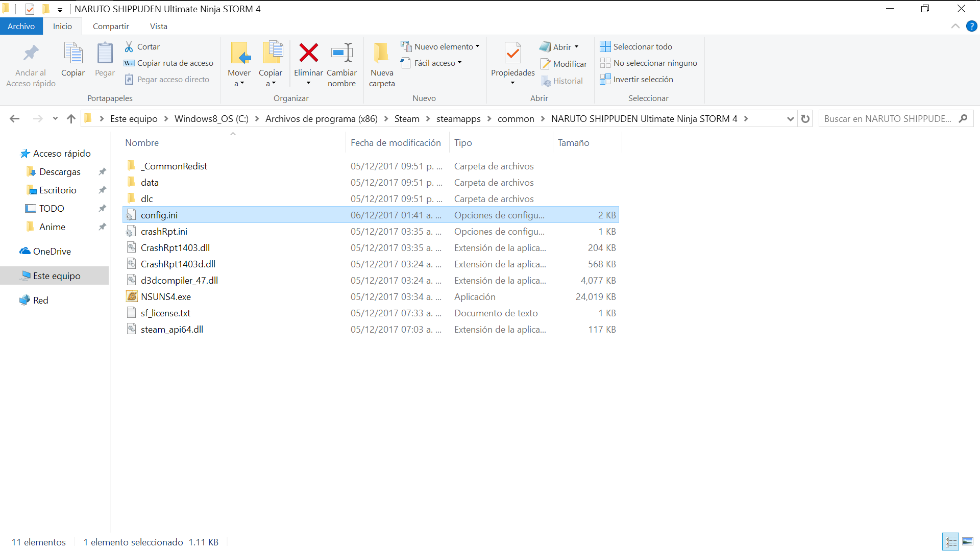Switch to details view layout

[x=951, y=541]
